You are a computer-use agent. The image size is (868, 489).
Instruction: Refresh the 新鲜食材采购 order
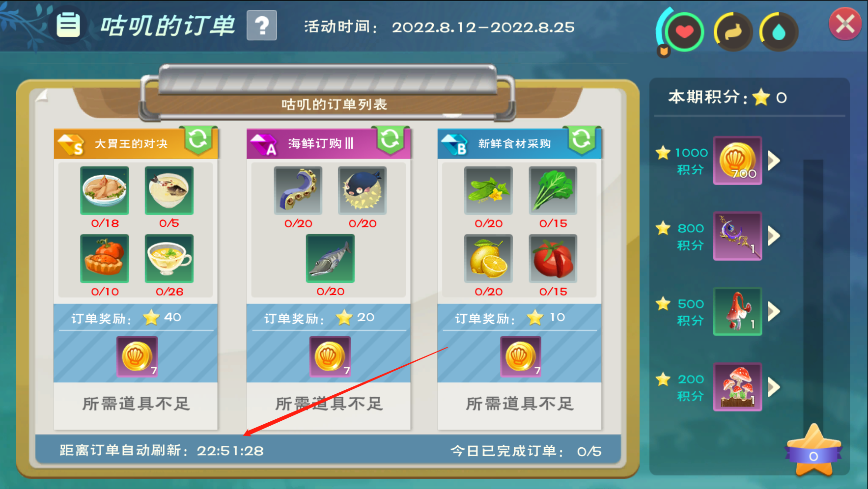click(x=582, y=139)
